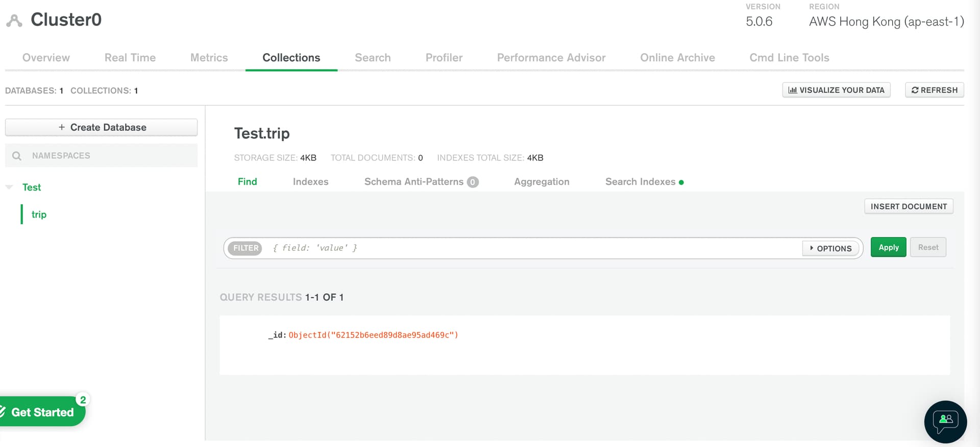The height and width of the screenshot is (447, 980).
Task: Open the support chat bubble icon
Action: [x=945, y=421]
